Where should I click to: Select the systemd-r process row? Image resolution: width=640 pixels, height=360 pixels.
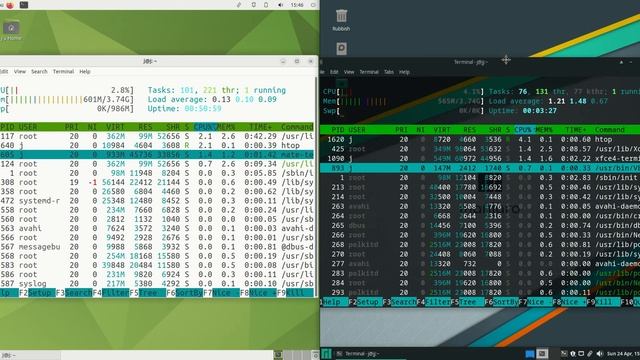[x=157, y=201]
